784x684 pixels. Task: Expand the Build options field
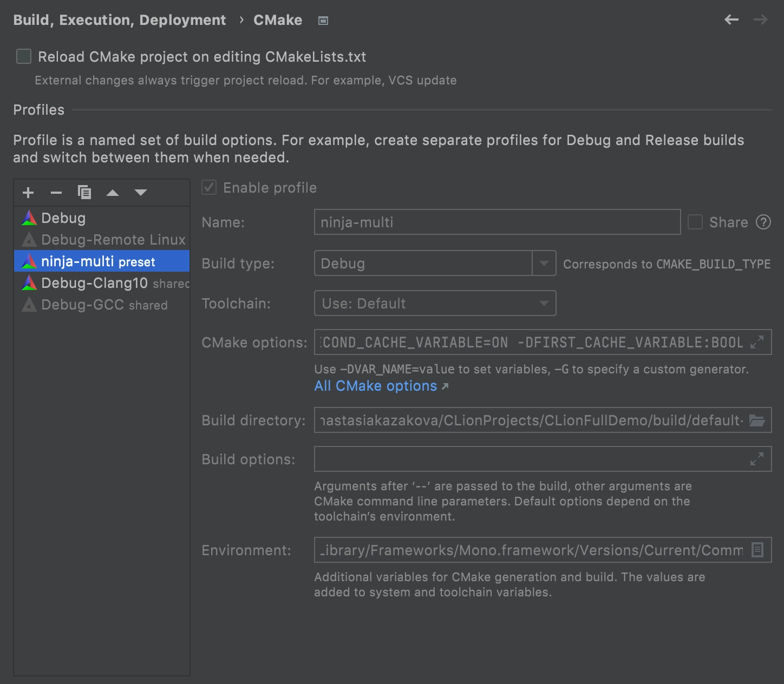(757, 459)
